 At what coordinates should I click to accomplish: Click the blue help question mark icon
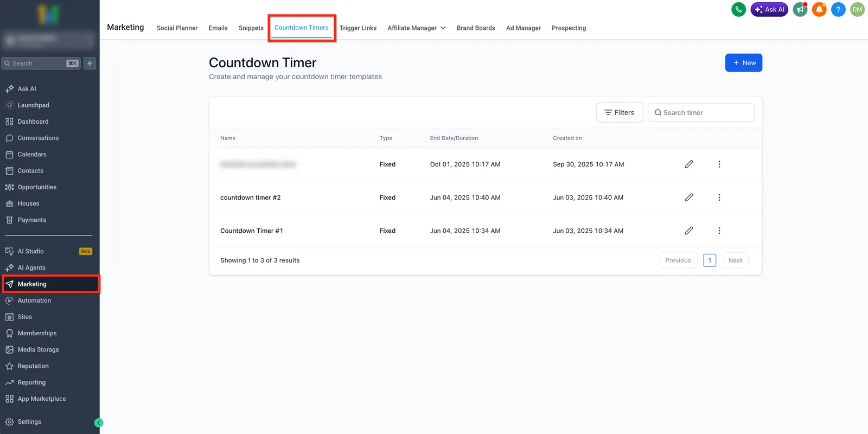pyautogui.click(x=838, y=9)
